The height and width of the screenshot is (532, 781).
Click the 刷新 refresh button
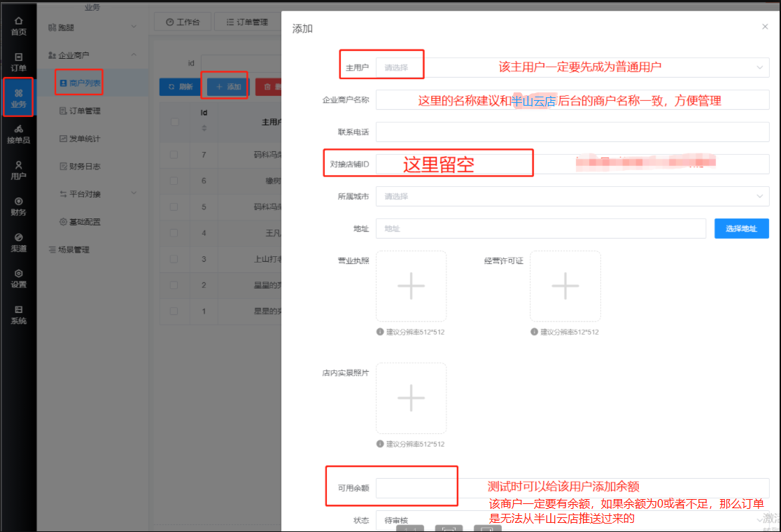[x=181, y=87]
